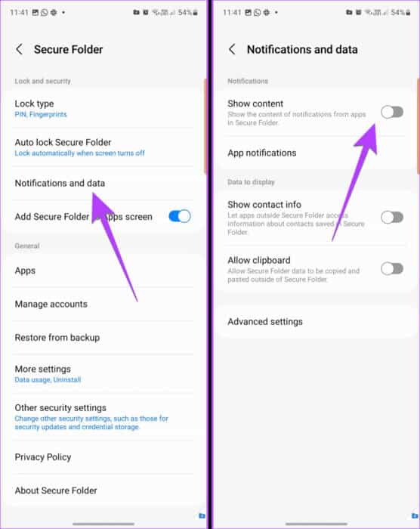420x529 pixels.
Task: Go back from Notifications and data screen
Action: click(x=232, y=49)
